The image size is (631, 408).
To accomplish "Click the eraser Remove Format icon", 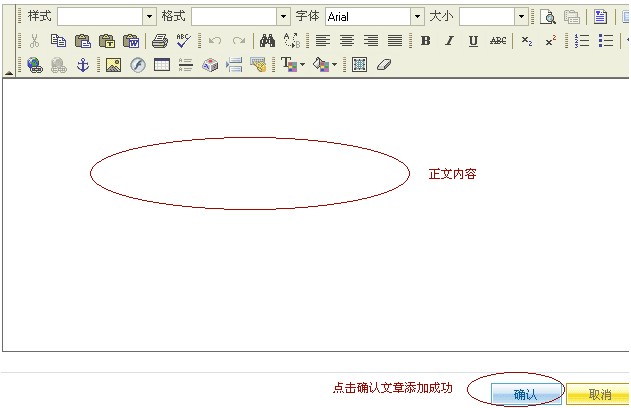I will point(384,65).
